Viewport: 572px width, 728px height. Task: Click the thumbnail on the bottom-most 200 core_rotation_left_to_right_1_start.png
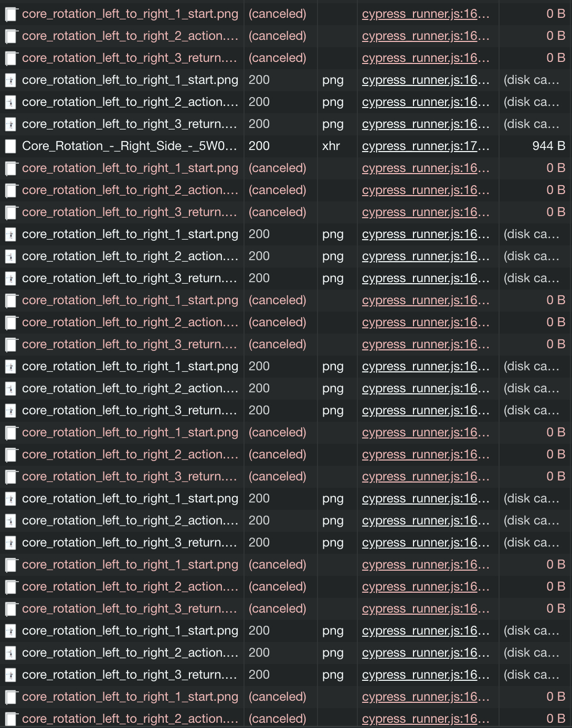(9, 630)
